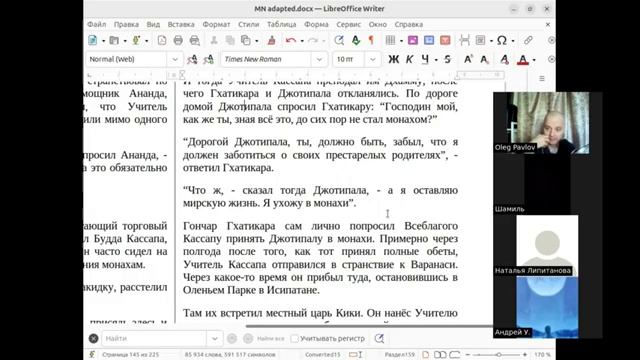Click the Insert Table grid icon

391,40
